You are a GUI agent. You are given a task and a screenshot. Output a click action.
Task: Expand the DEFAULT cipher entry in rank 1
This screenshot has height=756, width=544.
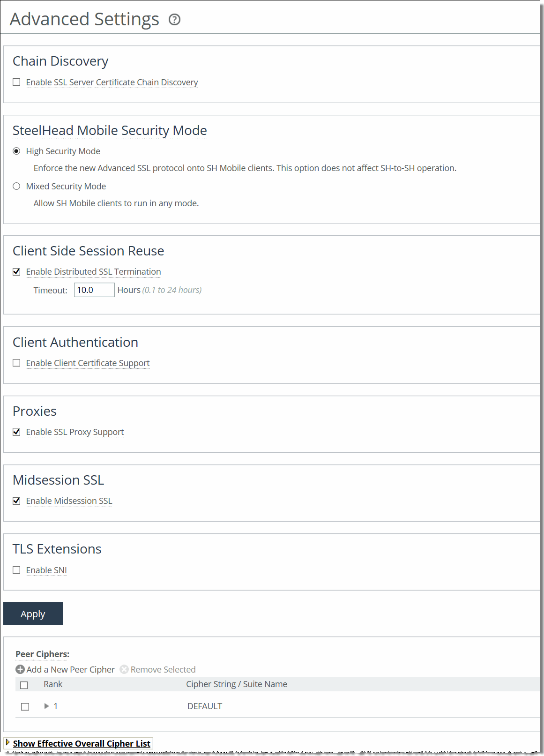click(x=46, y=706)
